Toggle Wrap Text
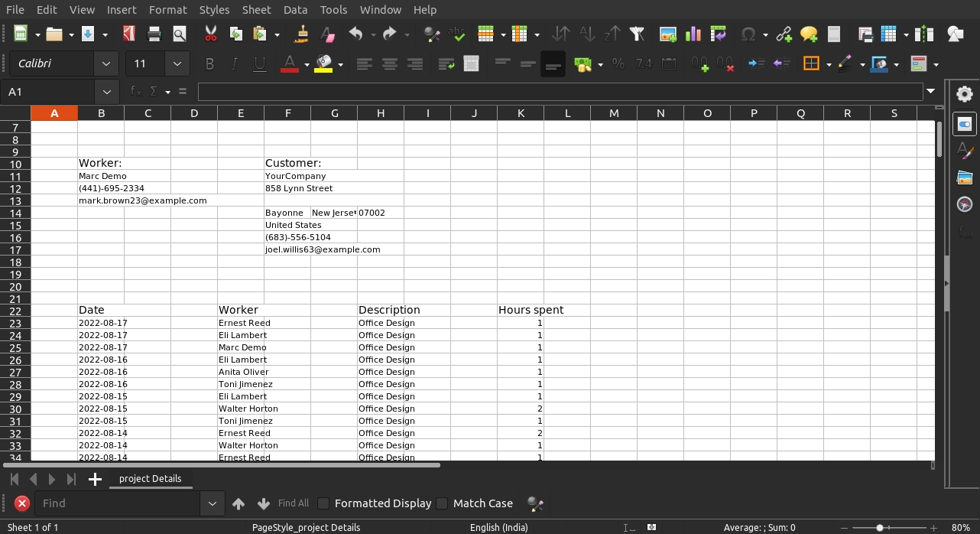980x534 pixels. point(446,64)
